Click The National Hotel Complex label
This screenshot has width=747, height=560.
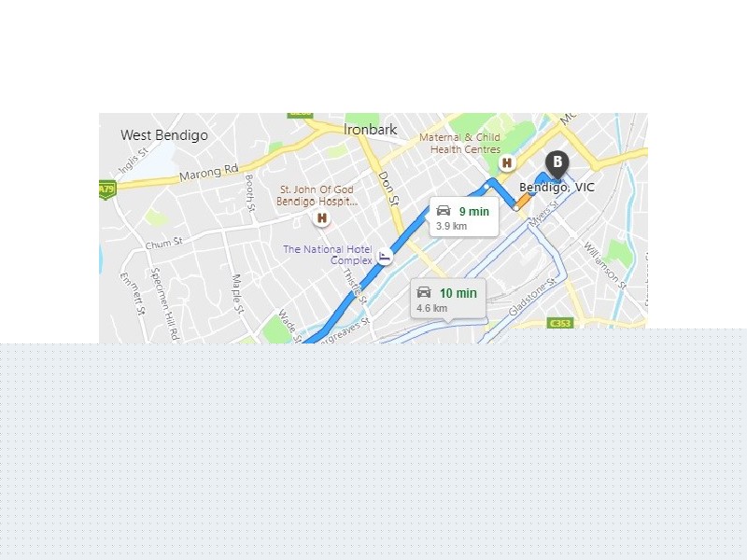328,255
